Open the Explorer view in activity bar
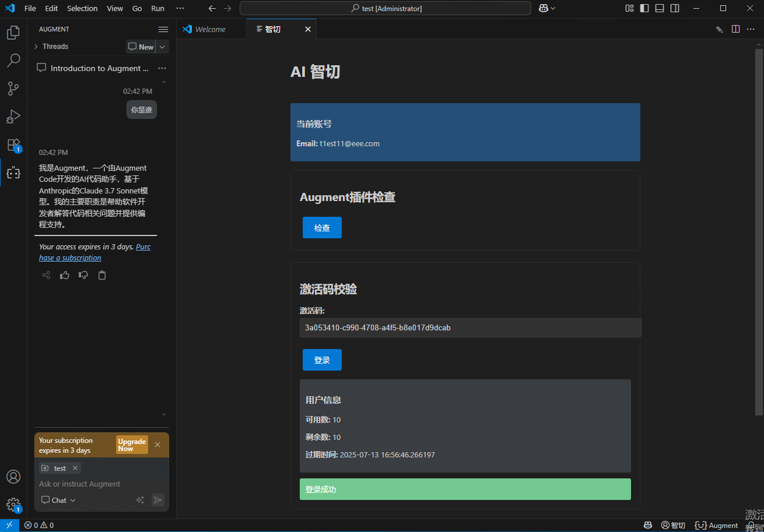Screen dimensions: 764x532 click(13, 33)
